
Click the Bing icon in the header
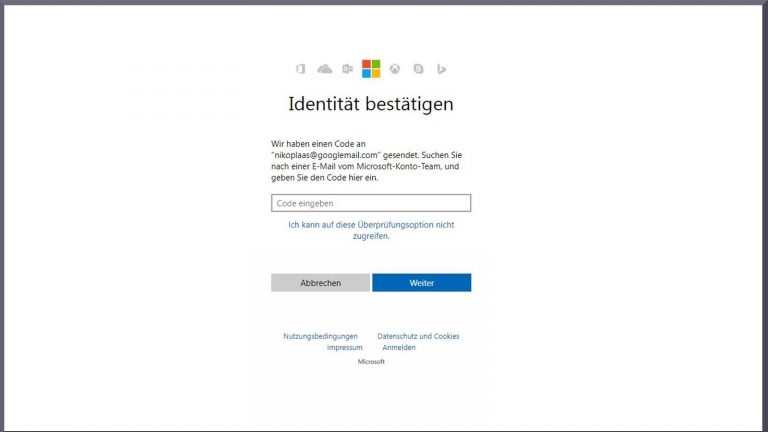tap(441, 69)
